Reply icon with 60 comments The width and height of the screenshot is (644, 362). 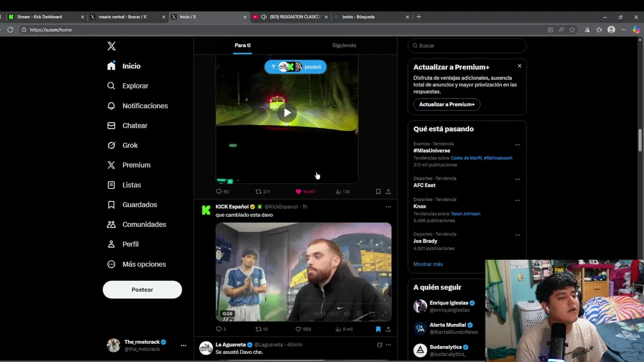click(222, 192)
